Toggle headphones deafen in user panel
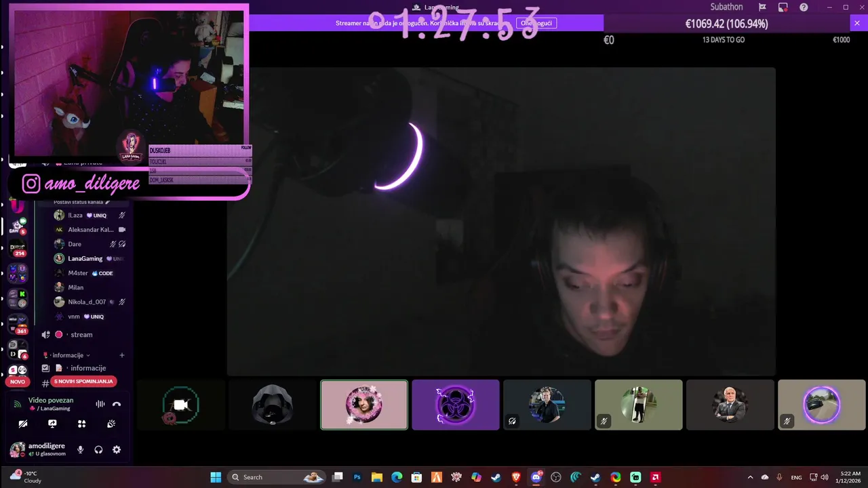This screenshot has height=488, width=868. [x=98, y=449]
